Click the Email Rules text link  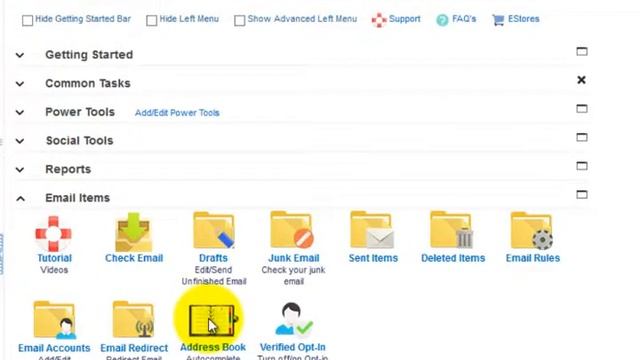pyautogui.click(x=533, y=258)
